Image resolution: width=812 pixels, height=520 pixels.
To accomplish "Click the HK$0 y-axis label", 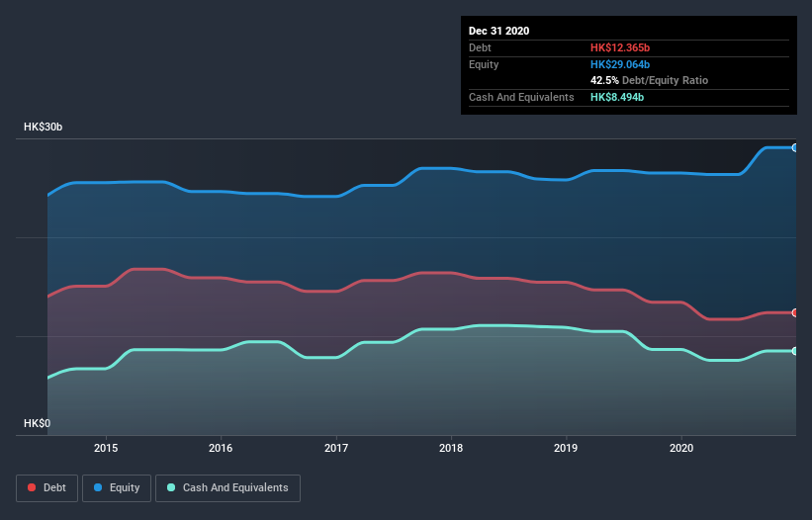I will [38, 424].
